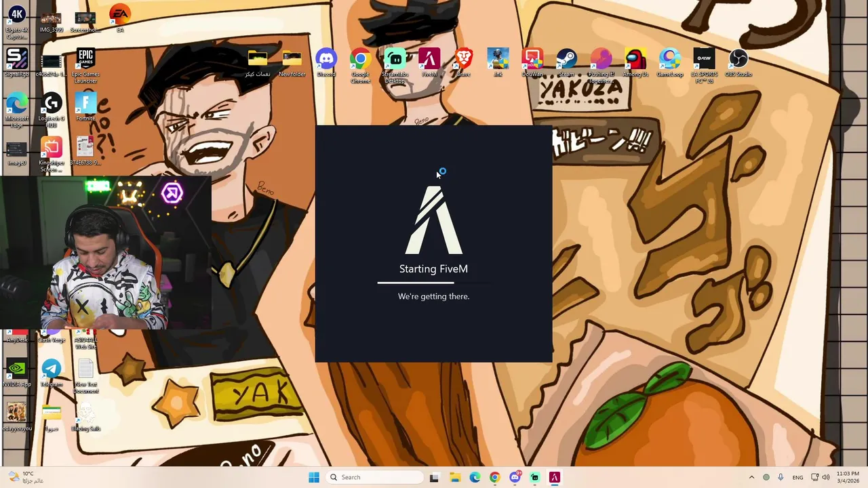
Task: Click the Windows Start button
Action: (314, 477)
